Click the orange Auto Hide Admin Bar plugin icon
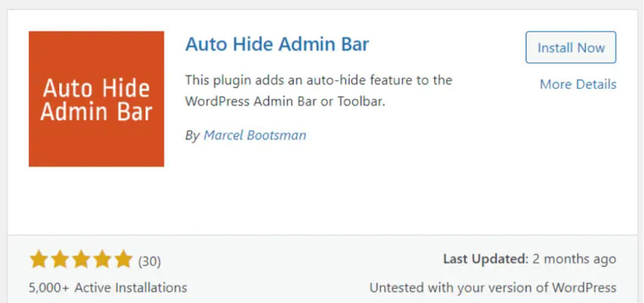Screen dimensions: 644x303 [x=96, y=99]
